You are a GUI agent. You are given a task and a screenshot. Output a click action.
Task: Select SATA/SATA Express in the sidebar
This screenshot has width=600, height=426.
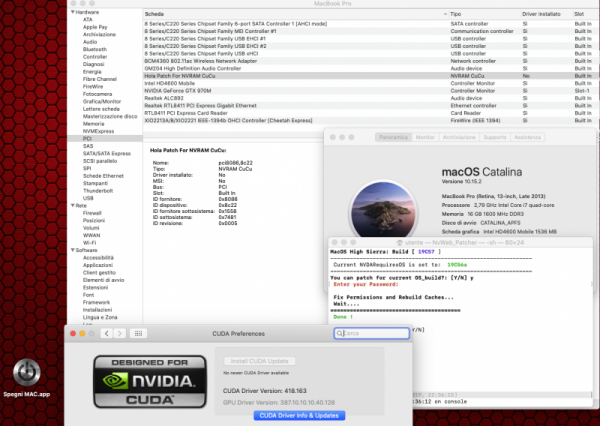point(107,153)
